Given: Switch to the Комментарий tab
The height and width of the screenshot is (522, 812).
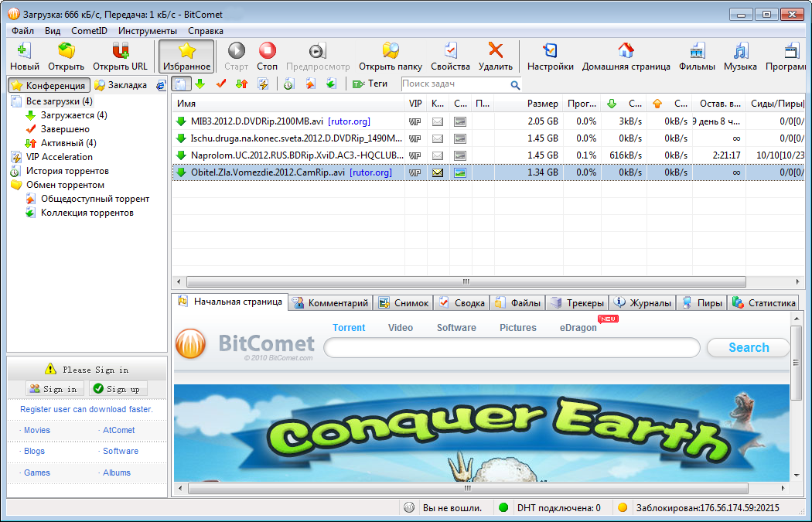Looking at the screenshot, I should 331,303.
